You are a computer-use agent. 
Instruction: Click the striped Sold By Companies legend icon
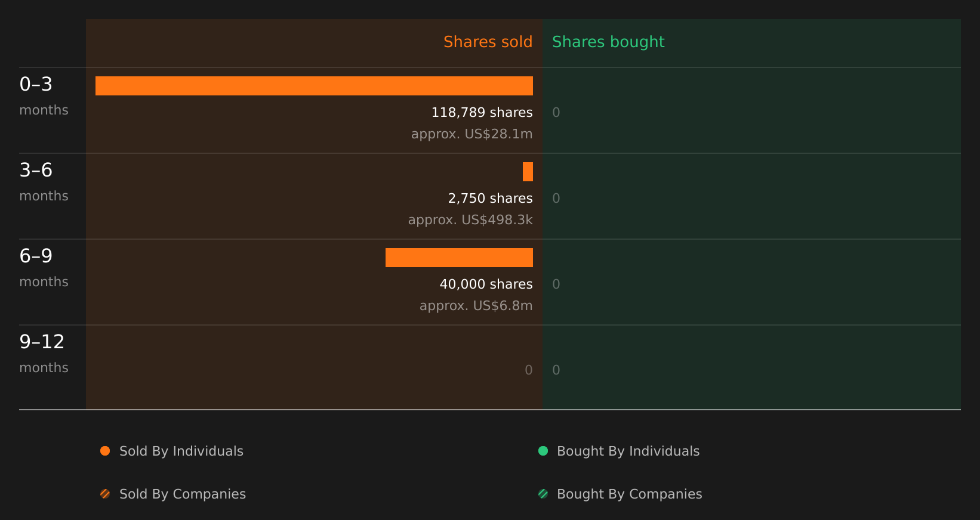(x=105, y=494)
